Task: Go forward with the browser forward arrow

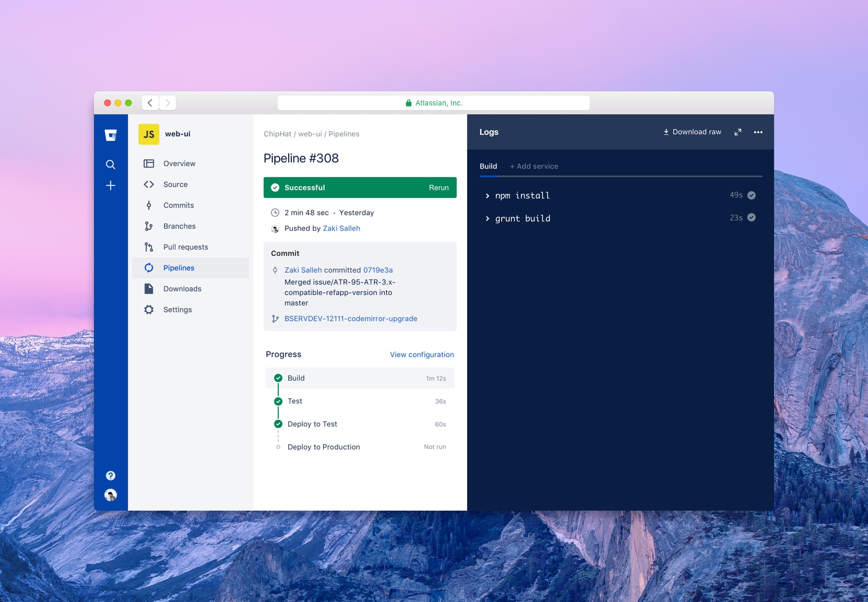Action: tap(168, 103)
